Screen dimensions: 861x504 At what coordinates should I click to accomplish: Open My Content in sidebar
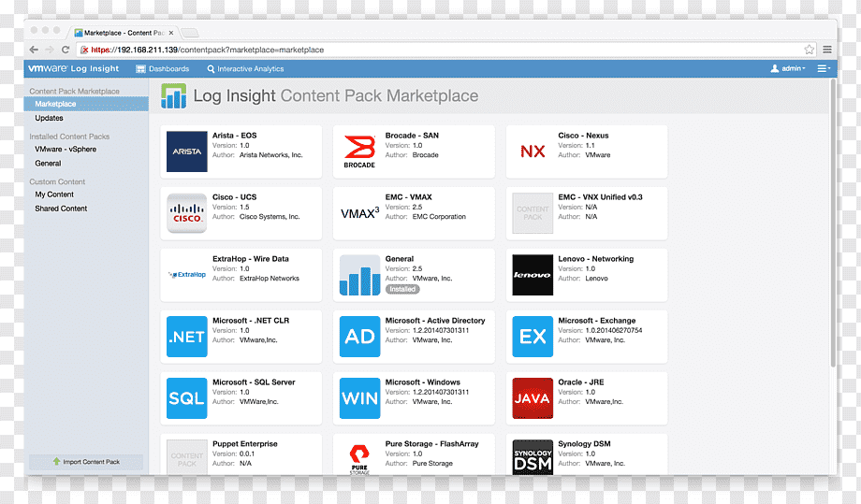(54, 194)
